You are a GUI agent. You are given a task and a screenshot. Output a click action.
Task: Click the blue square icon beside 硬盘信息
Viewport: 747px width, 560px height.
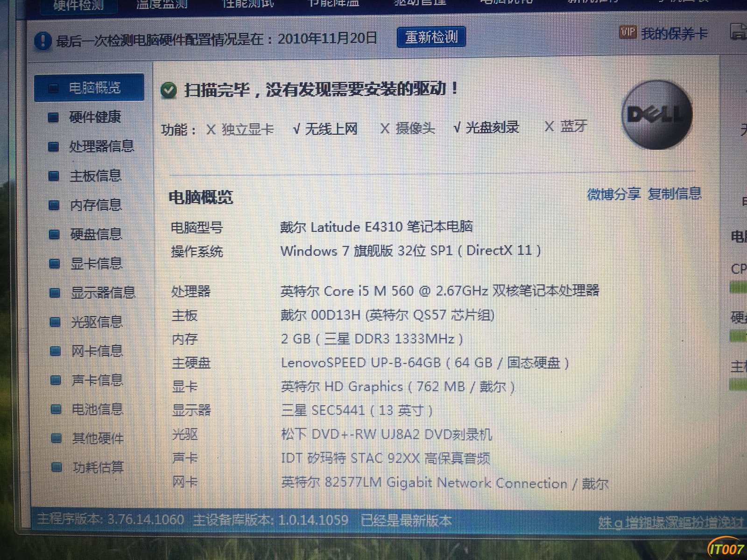[x=55, y=235]
